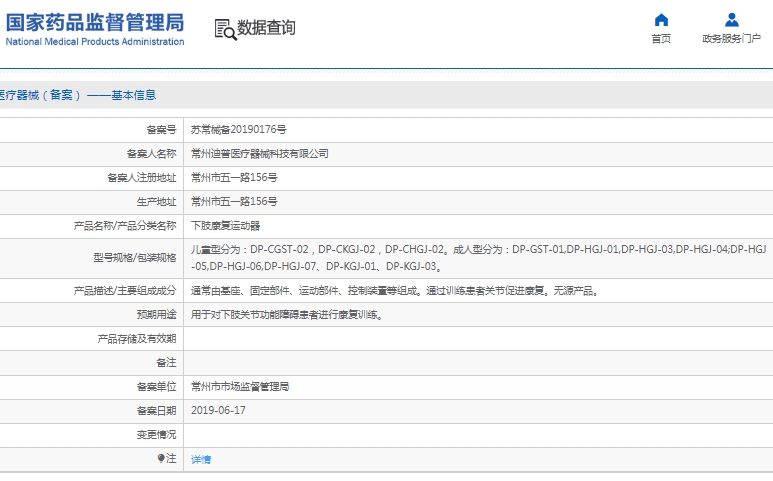773x481 pixels.
Task: Click the 备案人注册地址 label
Action: click(x=141, y=177)
